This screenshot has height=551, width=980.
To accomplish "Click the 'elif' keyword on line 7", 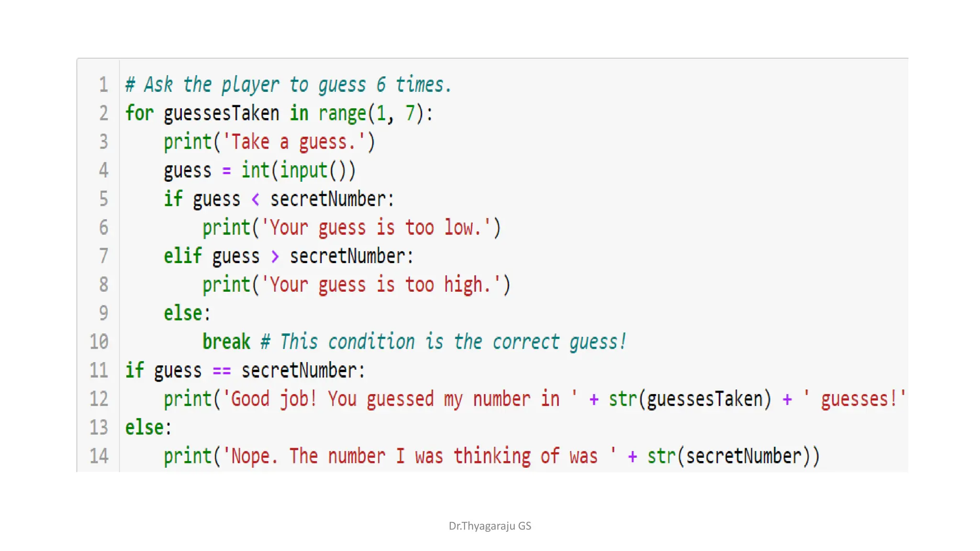I will (183, 256).
